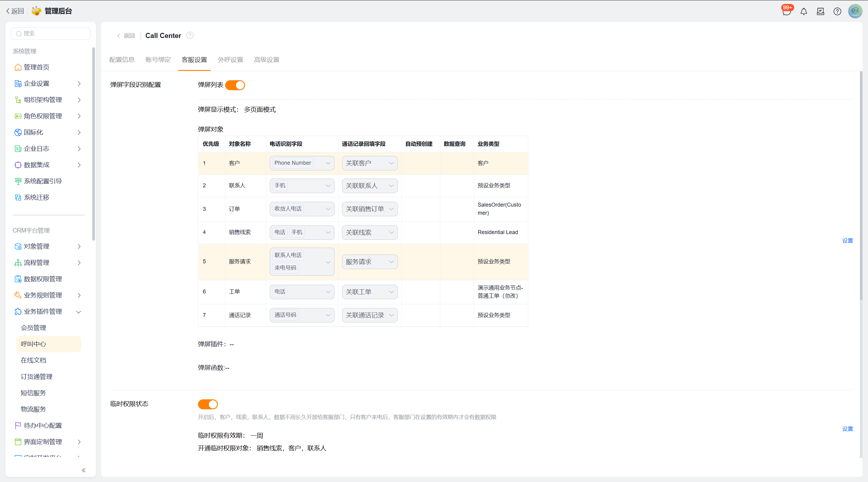Click 设置 link for 弹屏字段识别配置
This screenshot has width=868, height=482.
coord(848,240)
